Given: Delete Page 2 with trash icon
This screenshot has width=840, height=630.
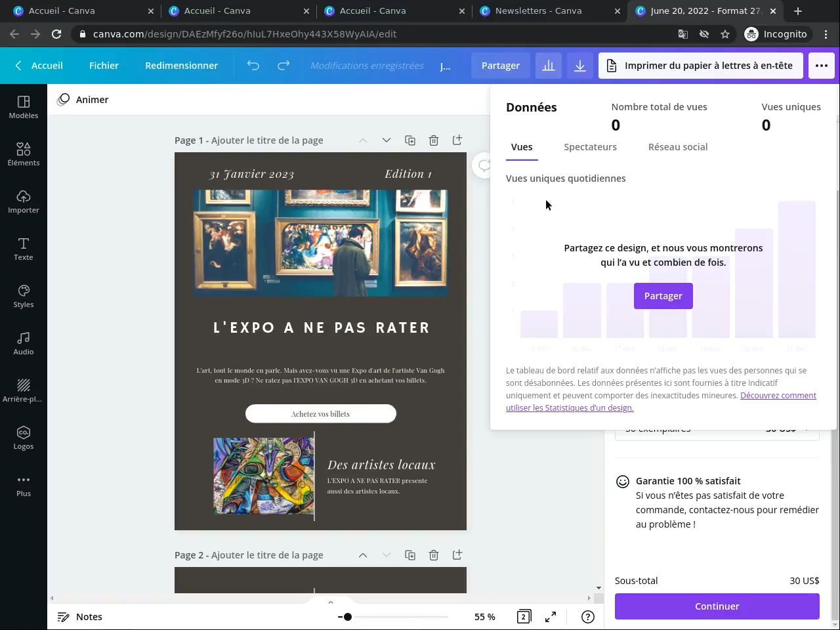Looking at the screenshot, I should click(x=434, y=555).
